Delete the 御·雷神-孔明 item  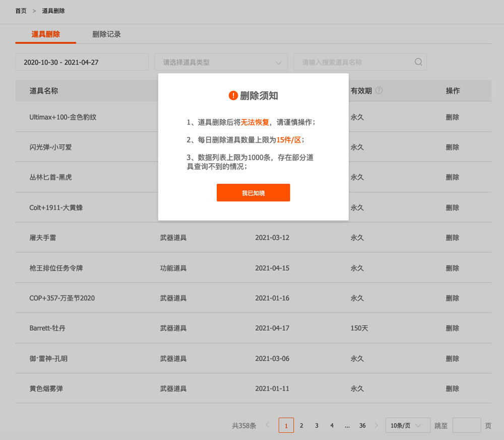click(452, 358)
